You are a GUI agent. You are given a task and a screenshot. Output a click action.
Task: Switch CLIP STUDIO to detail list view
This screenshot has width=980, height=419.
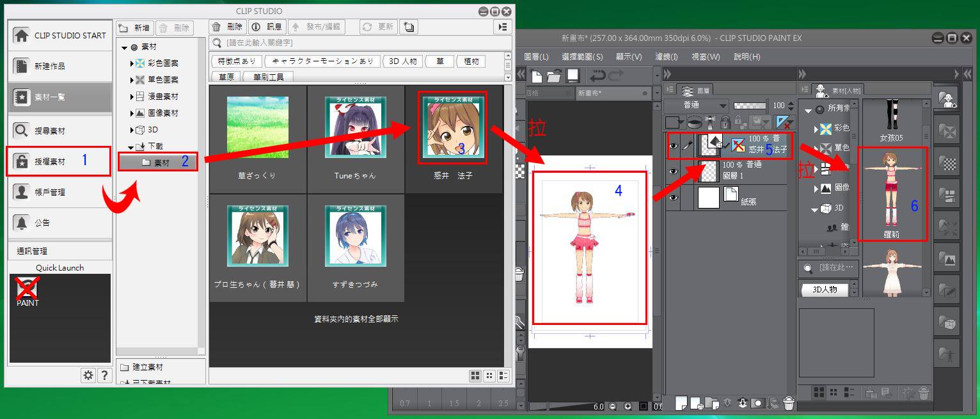coord(503,376)
